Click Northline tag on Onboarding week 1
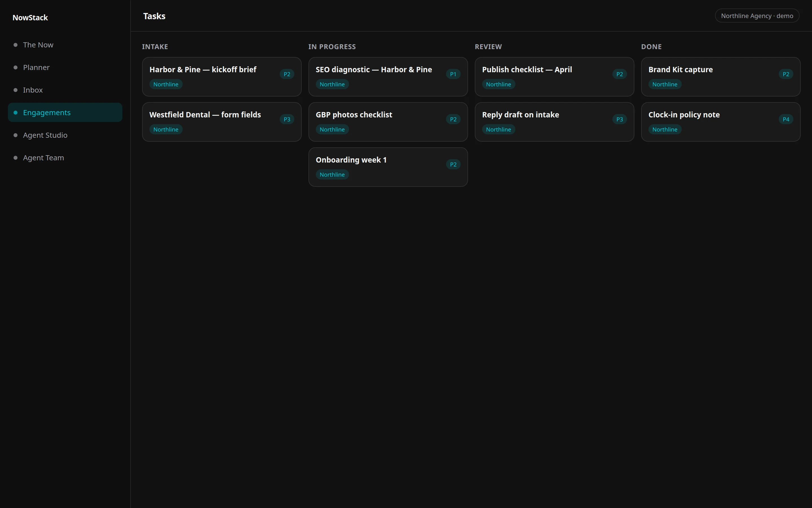 coord(332,175)
